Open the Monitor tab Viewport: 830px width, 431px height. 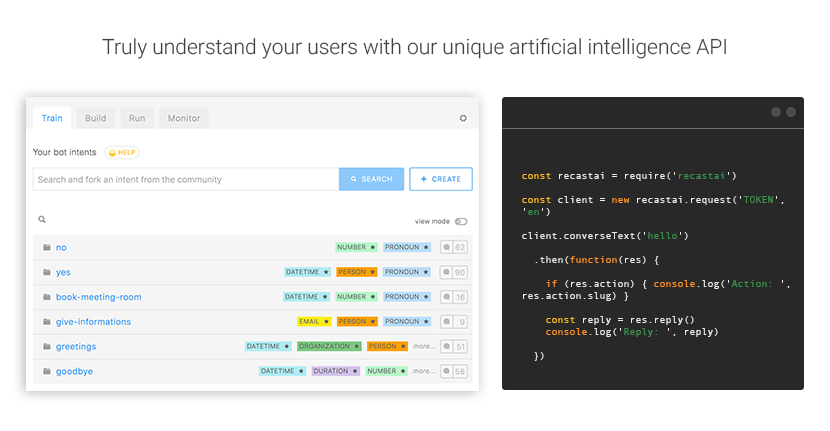[184, 118]
